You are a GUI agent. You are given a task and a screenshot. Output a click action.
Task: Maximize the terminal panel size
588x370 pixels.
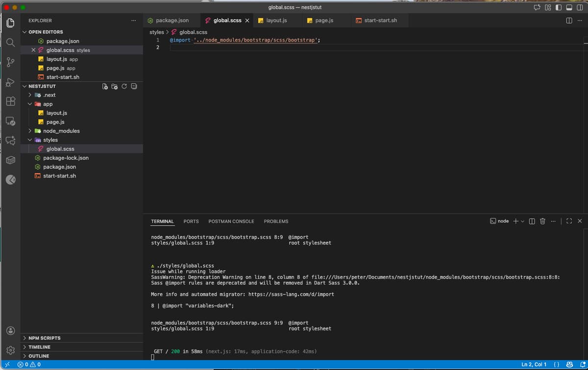click(x=569, y=221)
